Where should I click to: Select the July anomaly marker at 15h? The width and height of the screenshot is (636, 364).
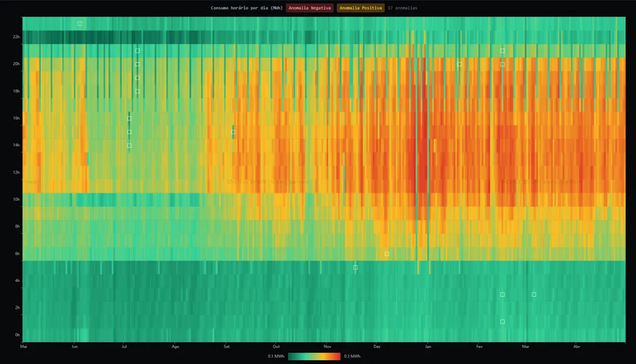click(x=129, y=132)
